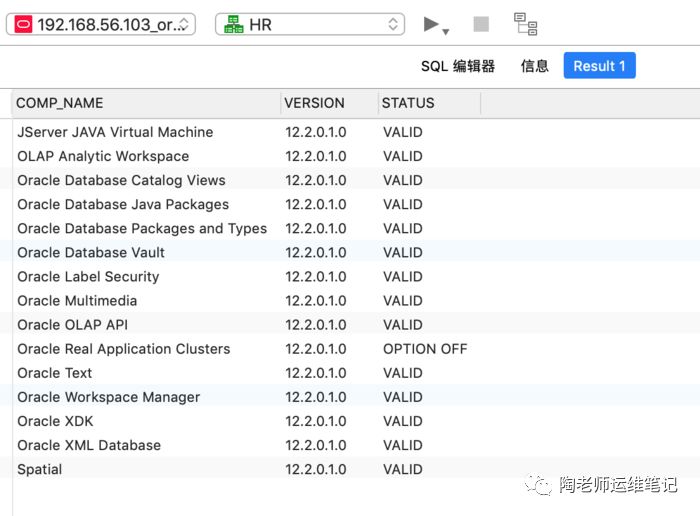Click the OPTION OFF status cell
Viewport: 700px width, 516px height.
[x=425, y=349]
